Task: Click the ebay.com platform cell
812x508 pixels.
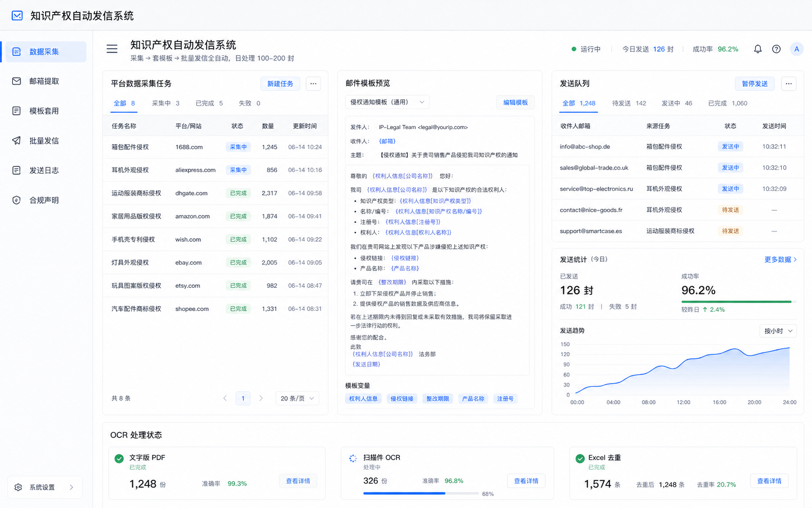Action: (x=188, y=262)
